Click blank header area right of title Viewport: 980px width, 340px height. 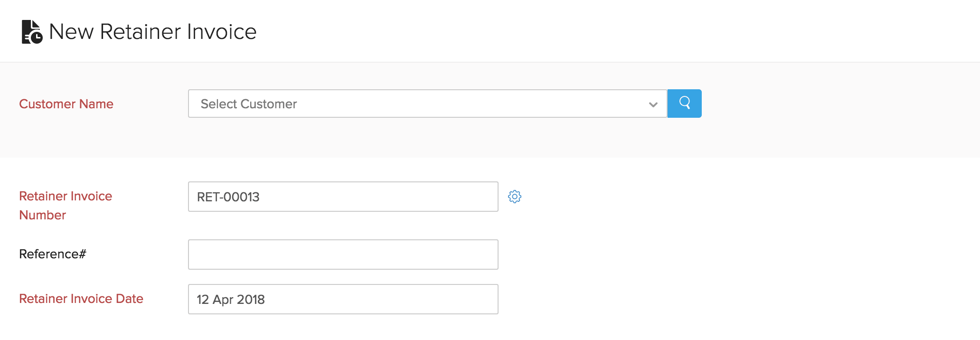pos(617,31)
